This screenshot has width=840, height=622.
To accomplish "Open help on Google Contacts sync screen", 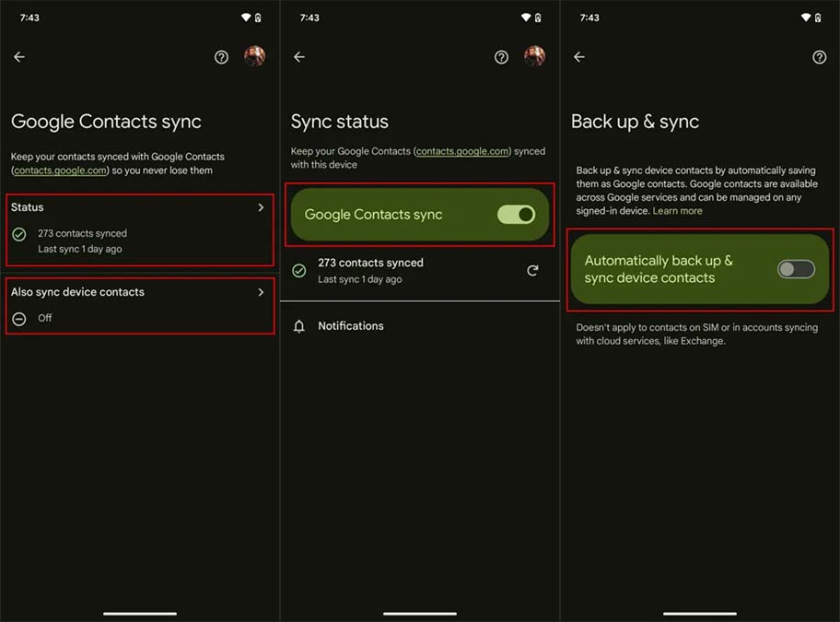I will coord(221,57).
